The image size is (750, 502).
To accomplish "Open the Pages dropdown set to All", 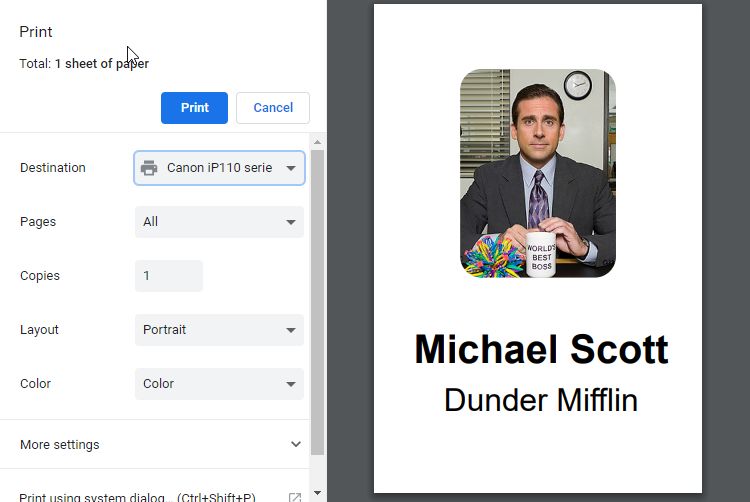I will click(x=220, y=222).
